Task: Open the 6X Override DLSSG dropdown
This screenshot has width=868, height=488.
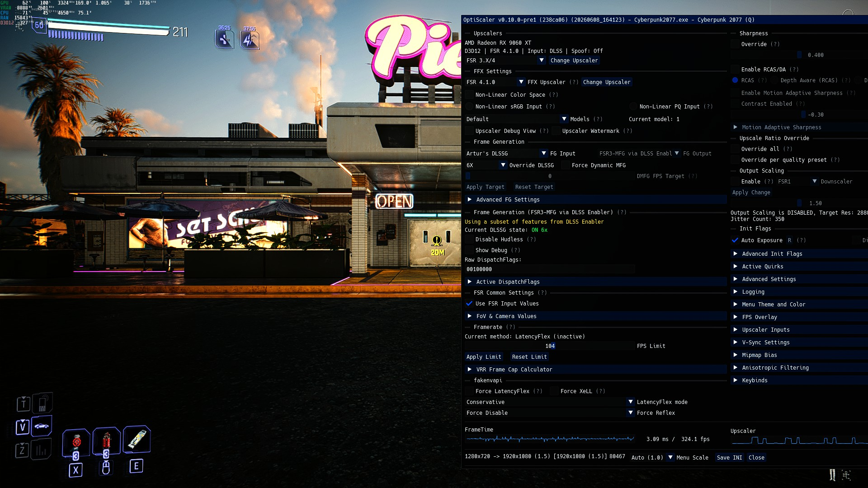Action: 486,165
